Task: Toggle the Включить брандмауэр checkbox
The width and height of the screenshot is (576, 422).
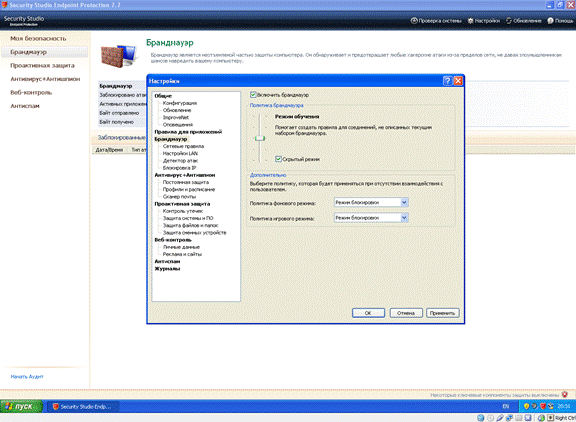Action: point(253,95)
